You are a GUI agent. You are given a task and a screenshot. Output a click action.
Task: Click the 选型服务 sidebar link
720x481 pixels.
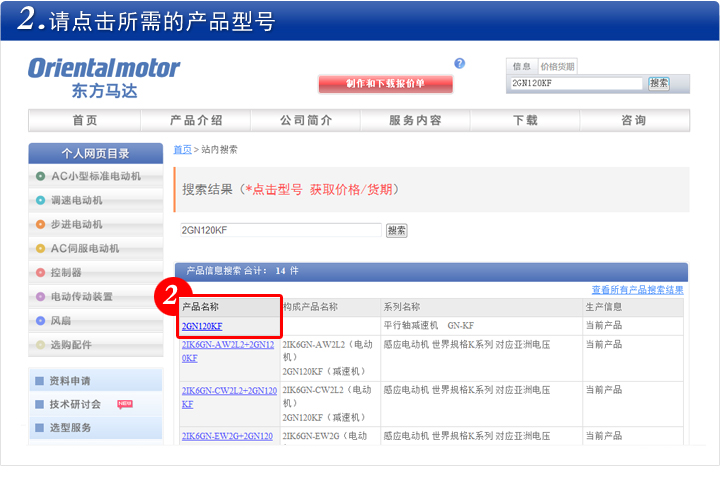tap(96, 428)
